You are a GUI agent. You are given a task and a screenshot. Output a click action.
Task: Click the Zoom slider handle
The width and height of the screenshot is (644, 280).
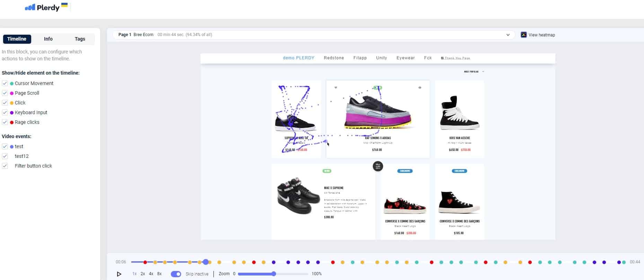tap(274, 274)
